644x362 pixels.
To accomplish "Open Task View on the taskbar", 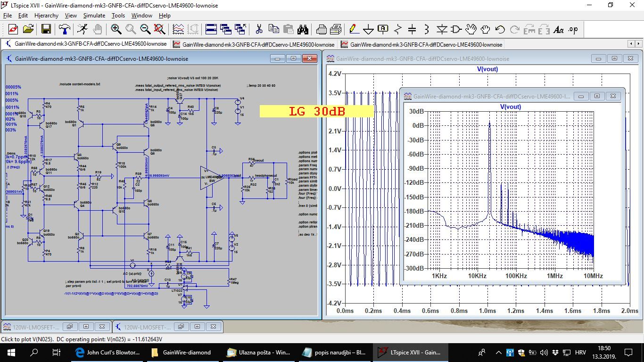I will coord(56,352).
